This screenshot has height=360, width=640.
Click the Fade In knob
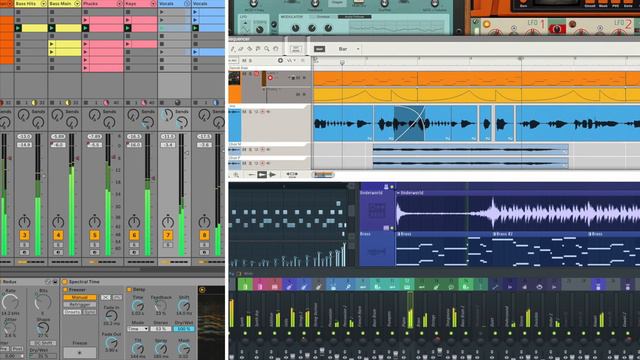[111, 316]
